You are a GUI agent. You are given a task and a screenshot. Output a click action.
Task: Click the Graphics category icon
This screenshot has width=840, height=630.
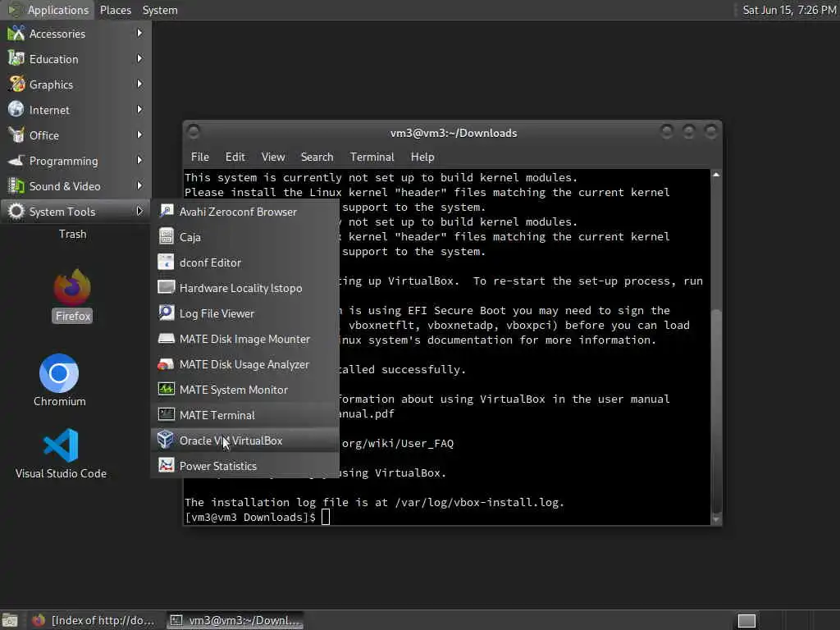click(x=16, y=84)
